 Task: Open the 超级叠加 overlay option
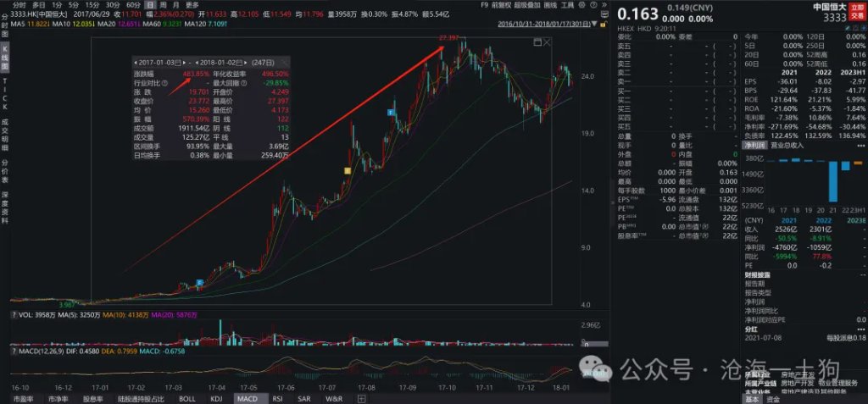click(x=527, y=4)
